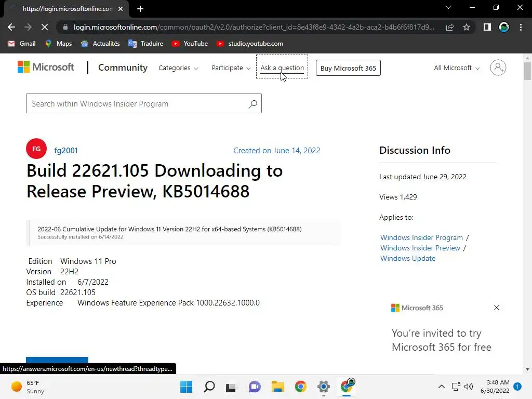Viewport: 532px width, 399px height.
Task: Click the browser back arrow
Action: click(x=11, y=27)
